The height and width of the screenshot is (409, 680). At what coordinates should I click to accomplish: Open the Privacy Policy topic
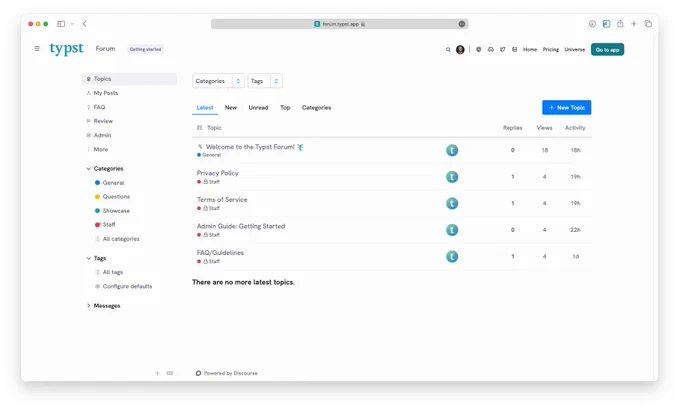pos(218,173)
